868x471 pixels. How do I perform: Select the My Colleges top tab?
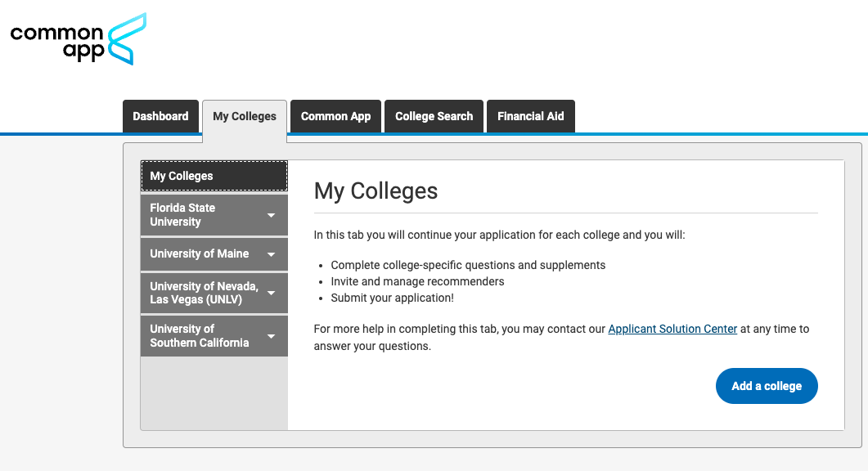point(245,116)
